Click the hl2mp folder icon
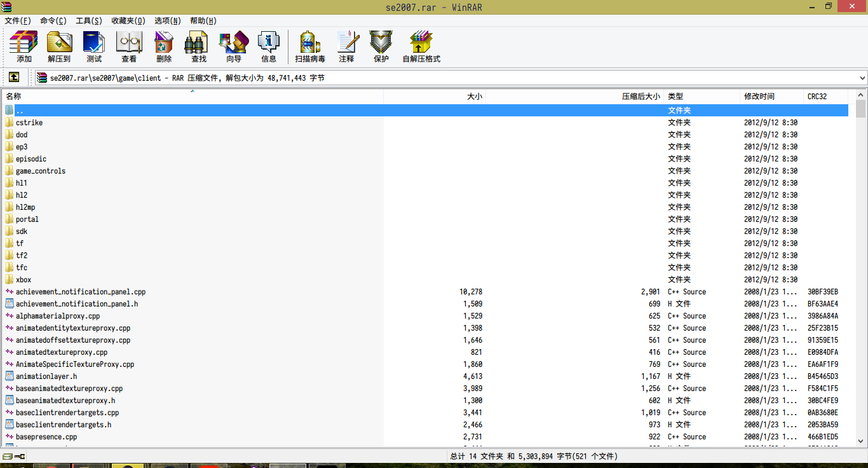This screenshot has width=868, height=468. (x=9, y=207)
